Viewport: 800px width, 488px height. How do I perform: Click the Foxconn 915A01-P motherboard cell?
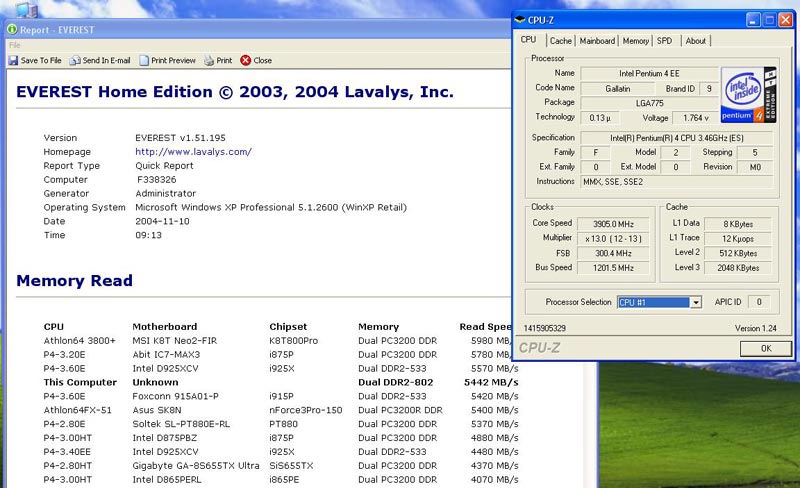pyautogui.click(x=175, y=396)
